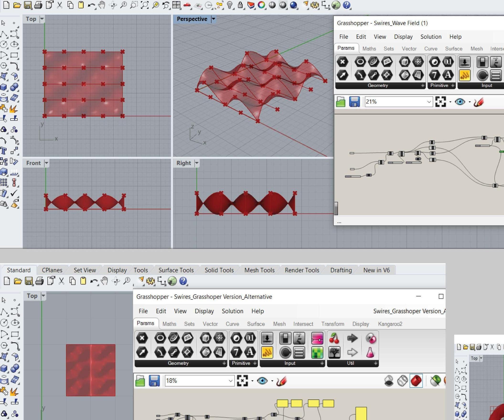Open the File menu in Wave Field Grasshopper

[x=343, y=37]
